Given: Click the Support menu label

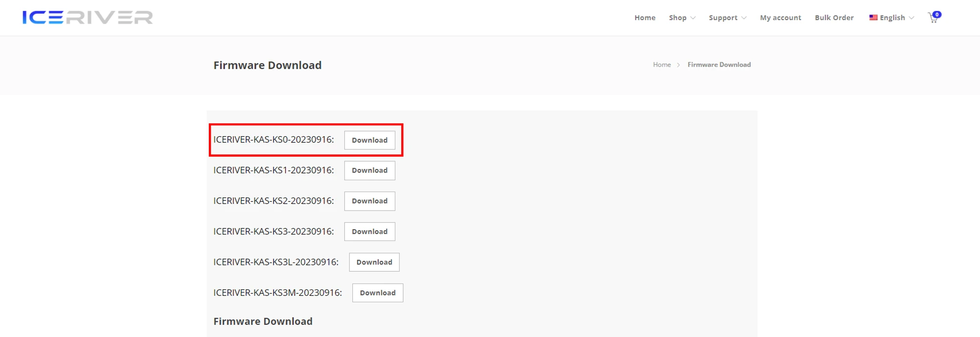Looking at the screenshot, I should pyautogui.click(x=723, y=18).
